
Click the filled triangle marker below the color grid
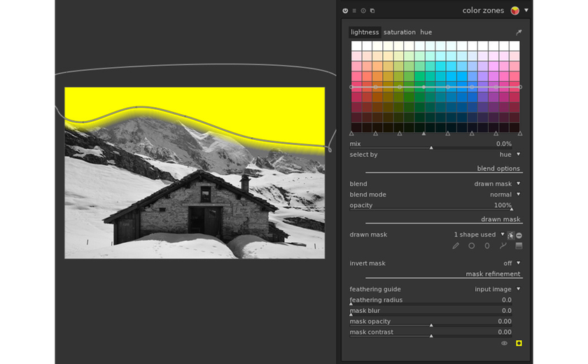pyautogui.click(x=423, y=134)
